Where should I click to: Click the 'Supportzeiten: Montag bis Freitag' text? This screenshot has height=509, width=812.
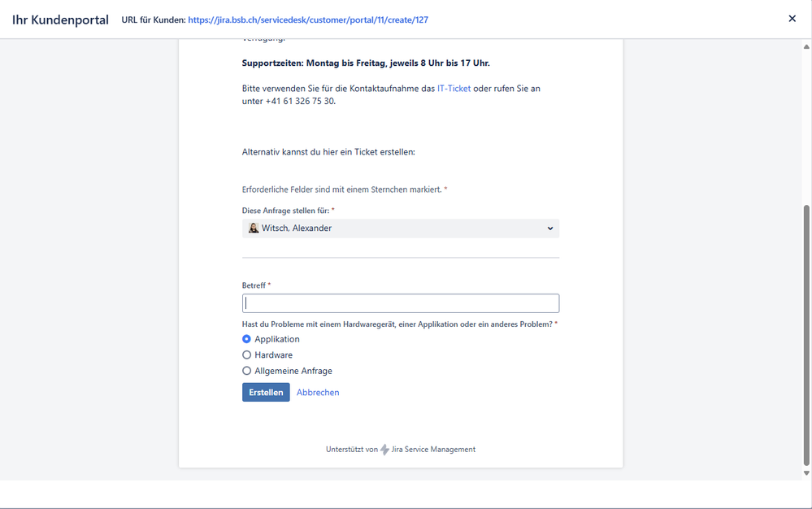click(x=366, y=63)
